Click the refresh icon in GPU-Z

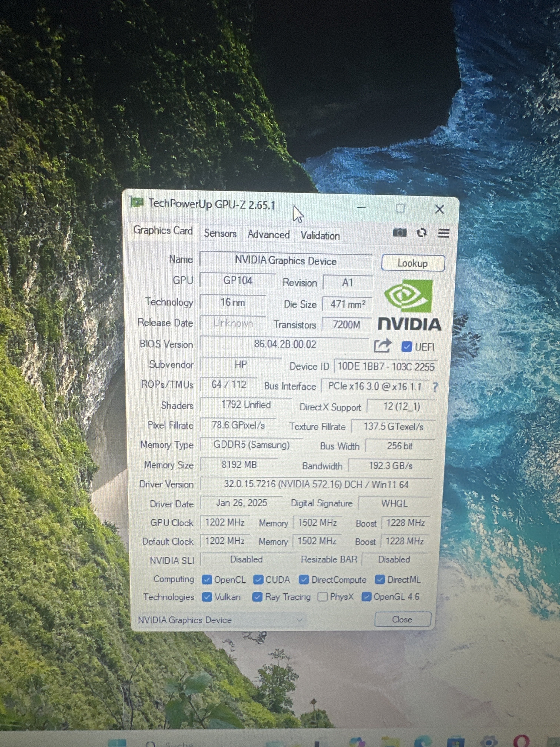422,233
